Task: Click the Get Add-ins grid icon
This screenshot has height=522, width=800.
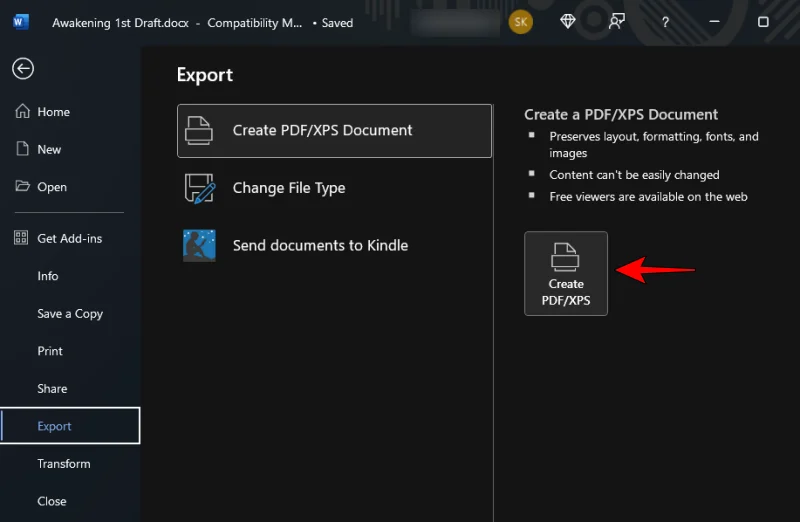Action: 22,239
